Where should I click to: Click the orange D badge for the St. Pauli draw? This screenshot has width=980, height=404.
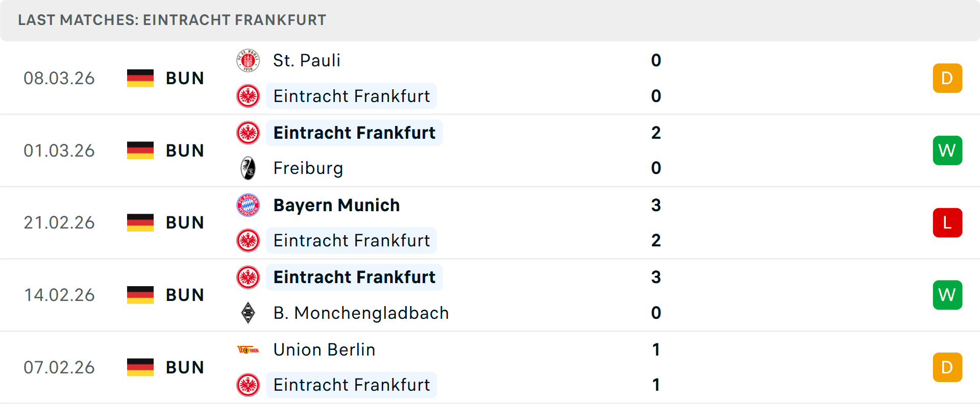947,78
